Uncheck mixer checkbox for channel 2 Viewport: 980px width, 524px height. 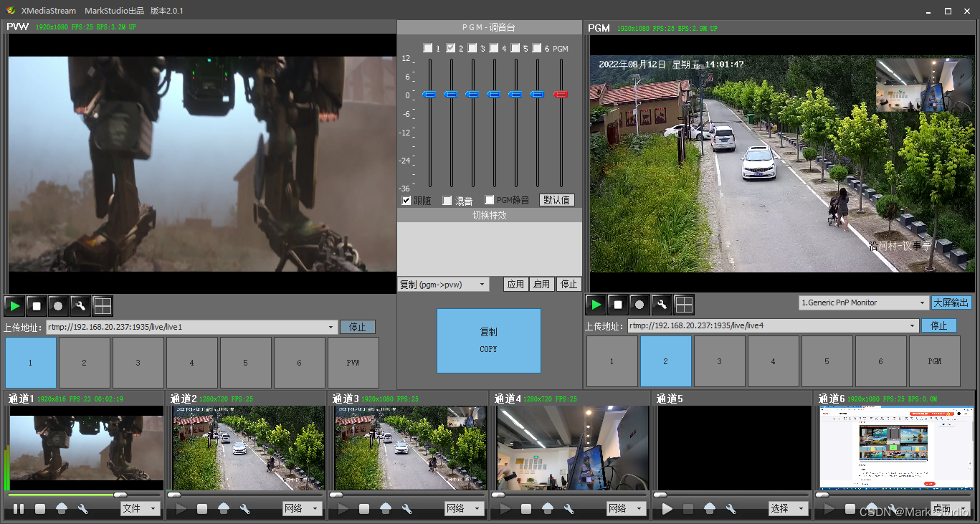(451, 48)
